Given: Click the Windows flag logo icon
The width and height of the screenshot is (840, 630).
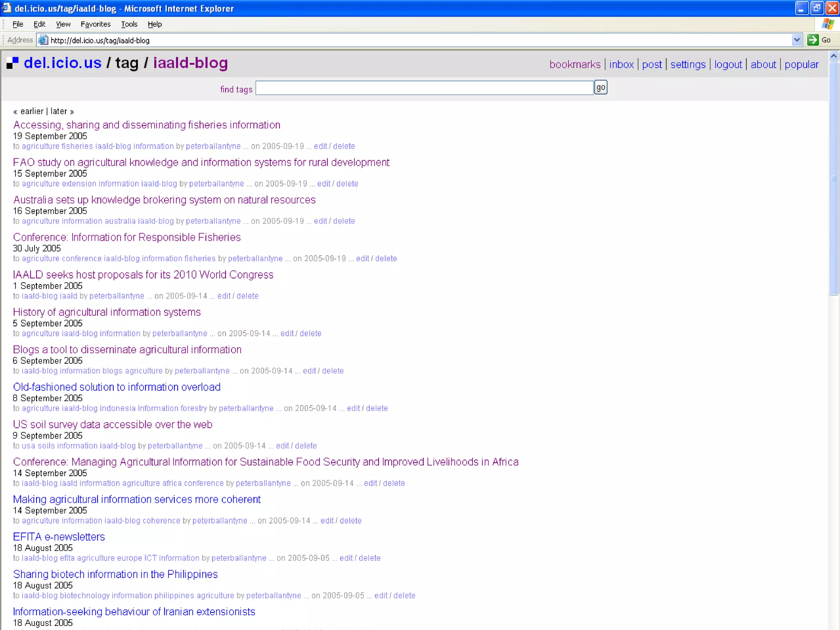Looking at the screenshot, I should (x=828, y=24).
